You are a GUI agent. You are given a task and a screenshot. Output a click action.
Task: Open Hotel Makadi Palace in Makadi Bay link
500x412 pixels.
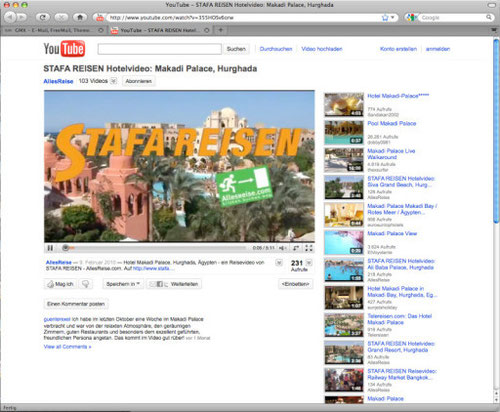click(x=402, y=292)
